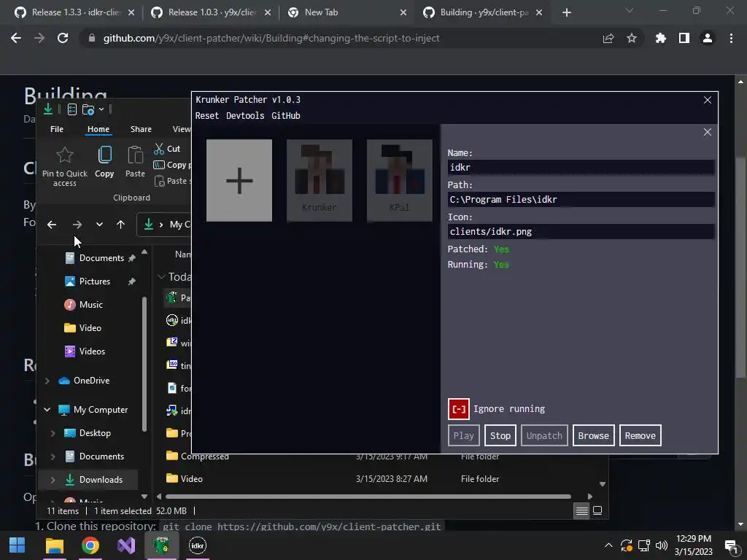Viewport: 747px width, 560px height.
Task: Expand the Downloads tree node
Action: click(x=53, y=480)
